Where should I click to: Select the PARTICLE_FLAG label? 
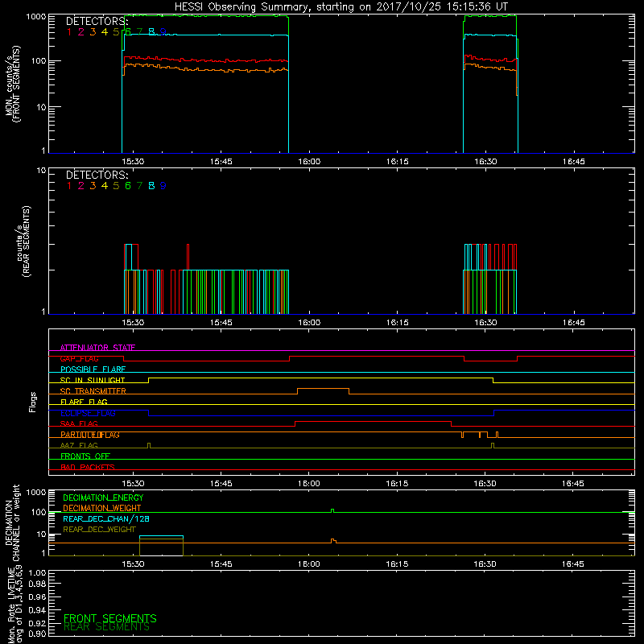(x=90, y=435)
